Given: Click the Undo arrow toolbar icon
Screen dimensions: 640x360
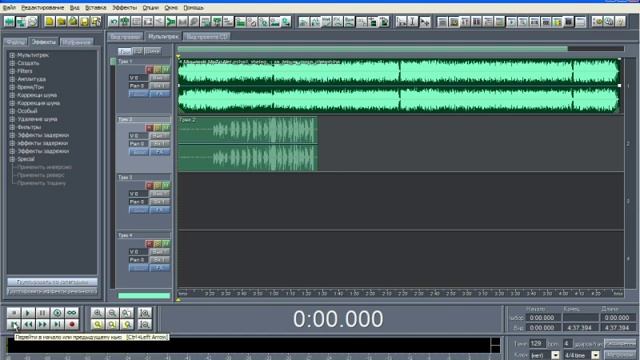Looking at the screenshot, I should 114,22.
